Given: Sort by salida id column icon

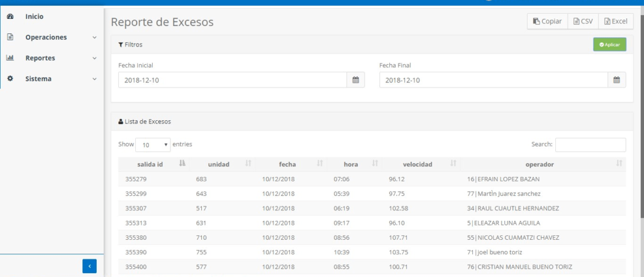Looking at the screenshot, I should 182,164.
